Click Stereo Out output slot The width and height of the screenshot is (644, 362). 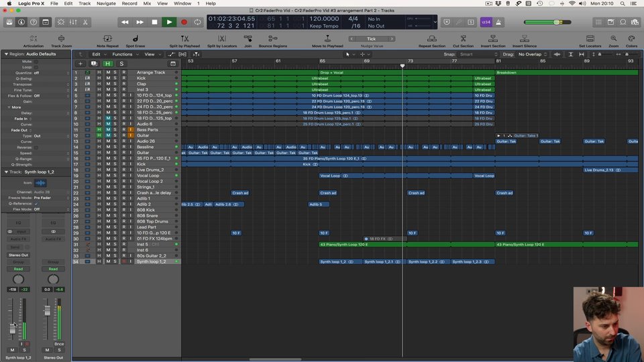pyautogui.click(x=19, y=255)
